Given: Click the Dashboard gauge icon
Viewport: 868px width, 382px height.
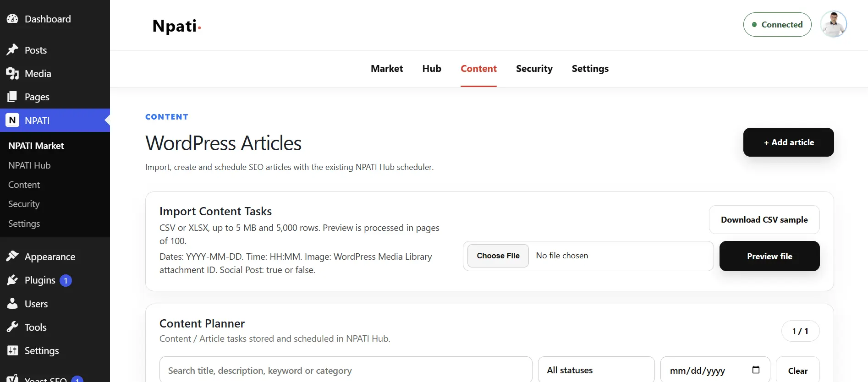Looking at the screenshot, I should [x=12, y=19].
